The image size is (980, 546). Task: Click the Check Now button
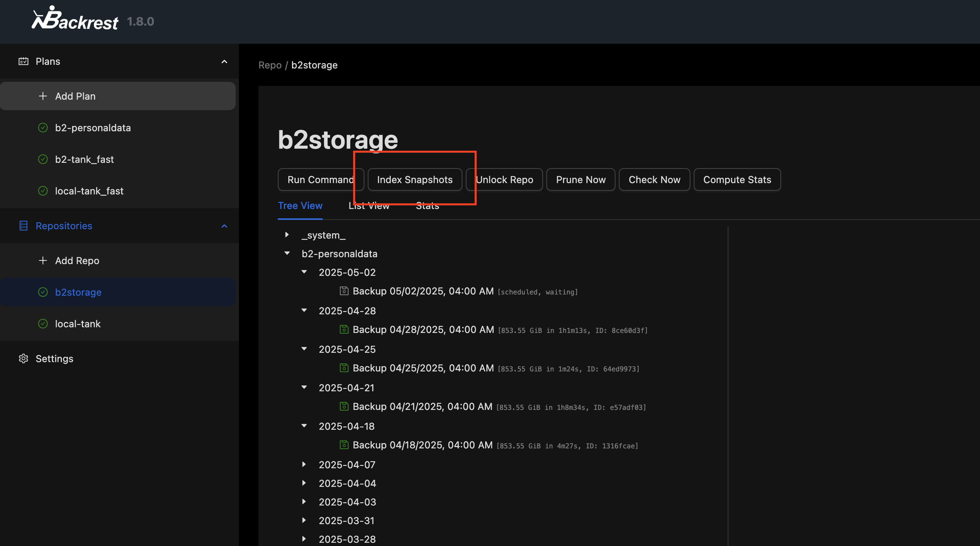coord(654,179)
